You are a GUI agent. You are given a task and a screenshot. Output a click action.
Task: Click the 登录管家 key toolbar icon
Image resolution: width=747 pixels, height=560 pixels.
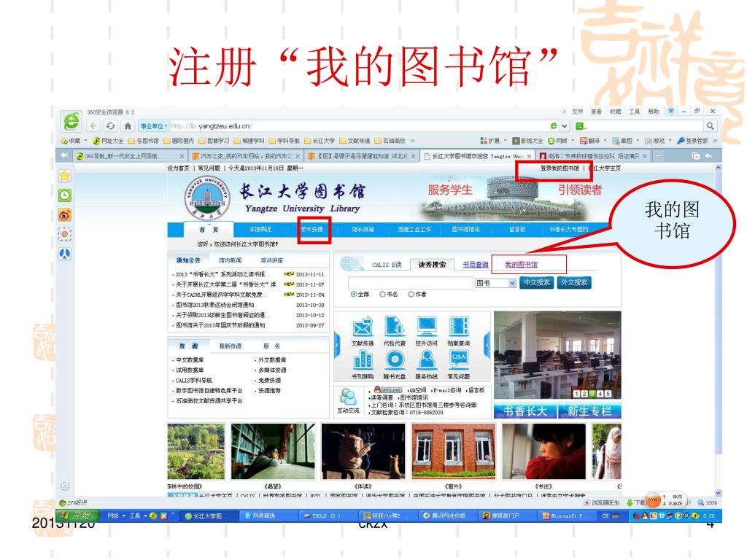(693, 141)
